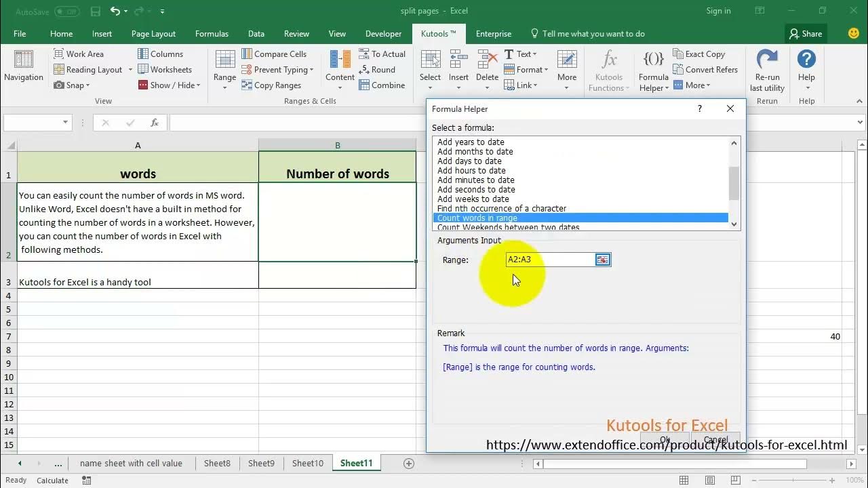Click the range selector icon in Range field
This screenshot has width=868, height=488.
[x=602, y=260]
